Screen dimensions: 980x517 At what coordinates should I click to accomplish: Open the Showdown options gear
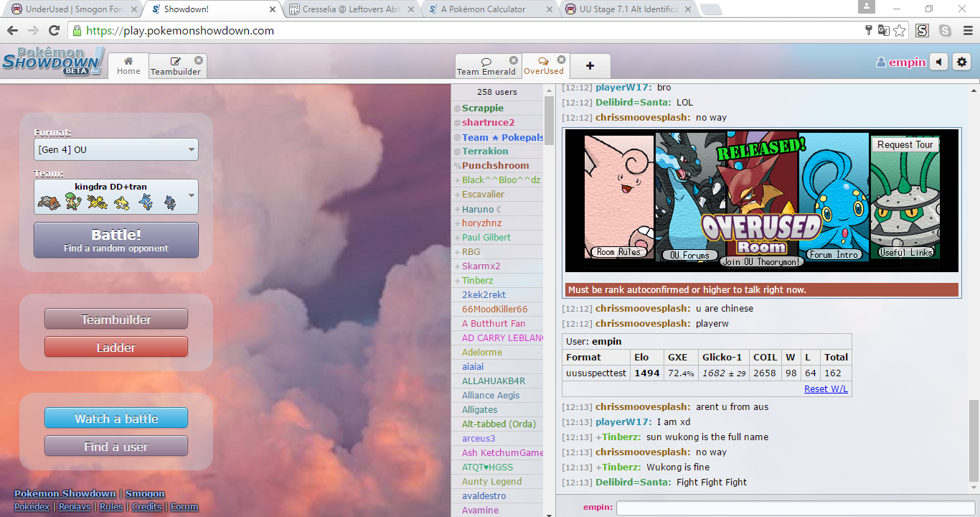click(961, 62)
